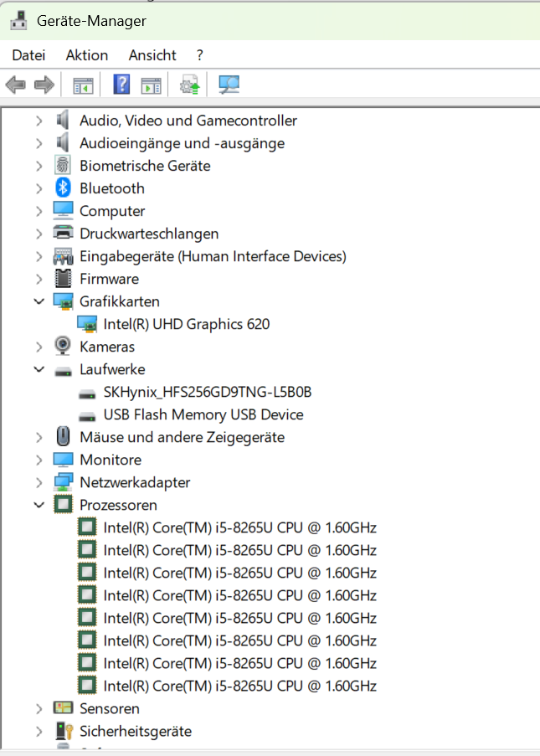The image size is (540, 756).
Task: Click the Grafikkarten category icon
Action: click(63, 301)
